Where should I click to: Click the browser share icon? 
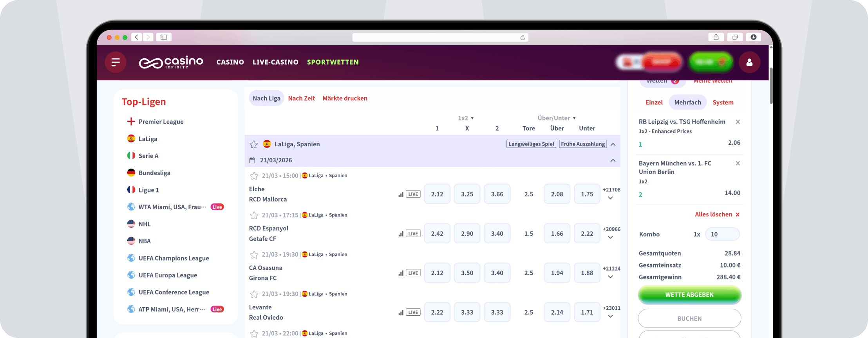(716, 37)
